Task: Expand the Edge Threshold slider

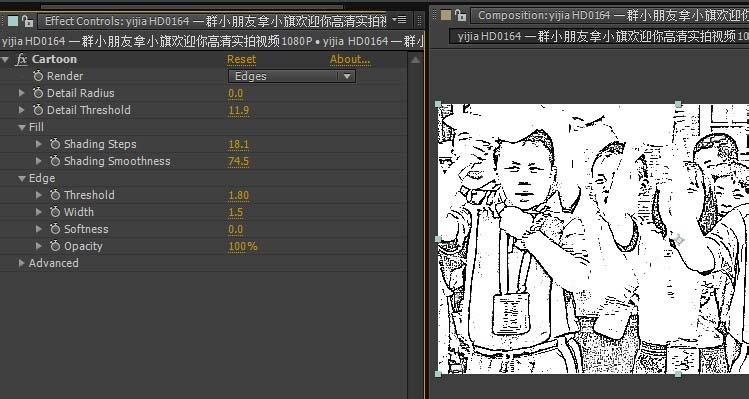Action: 39,195
